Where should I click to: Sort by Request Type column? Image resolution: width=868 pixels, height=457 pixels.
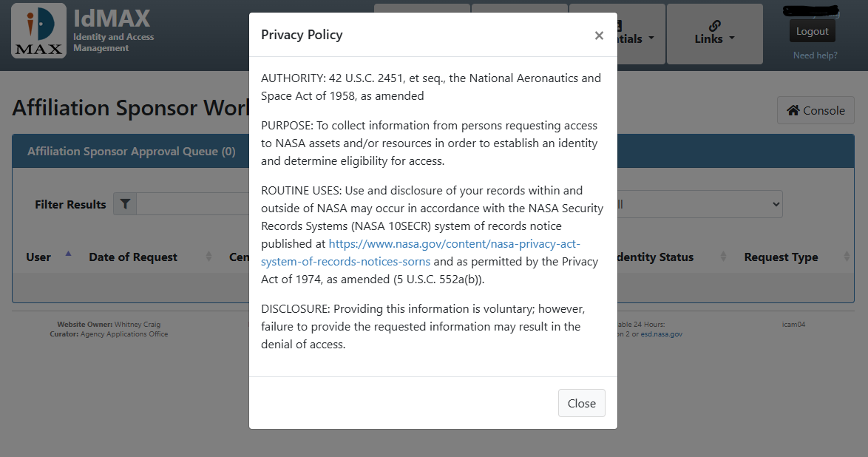pyautogui.click(x=781, y=257)
